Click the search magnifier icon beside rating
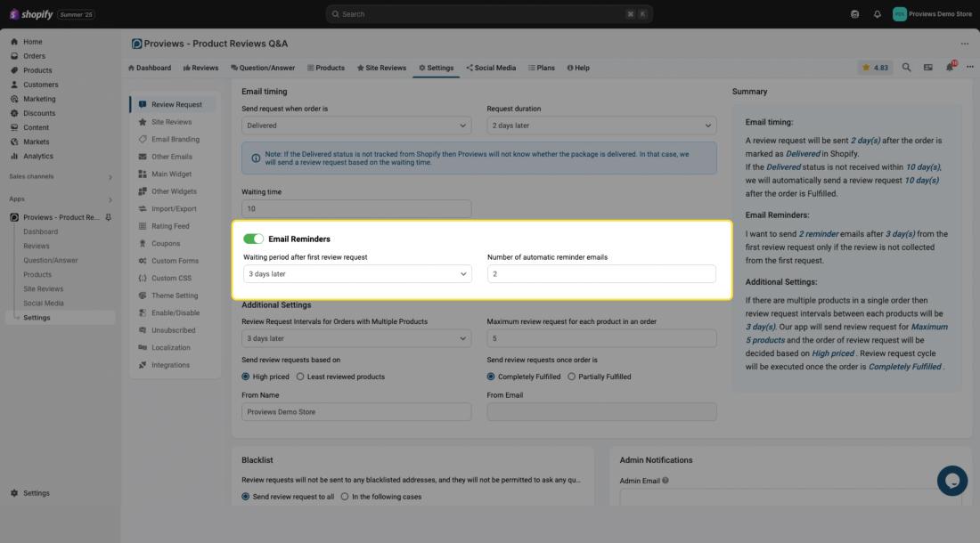This screenshot has height=543, width=980. click(906, 68)
